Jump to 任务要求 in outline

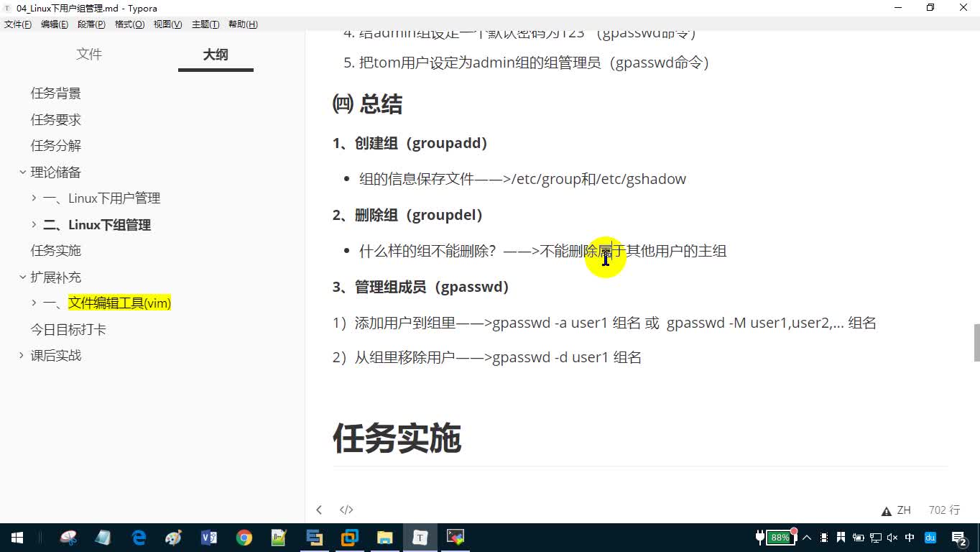click(x=55, y=119)
